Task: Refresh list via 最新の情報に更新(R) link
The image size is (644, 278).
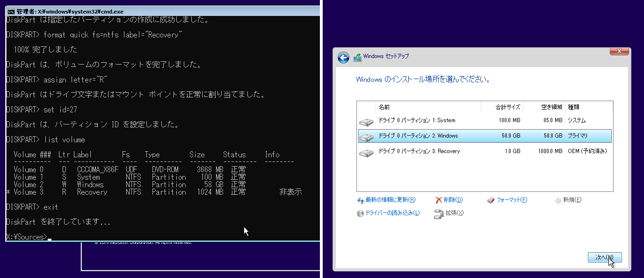Action: (390, 200)
